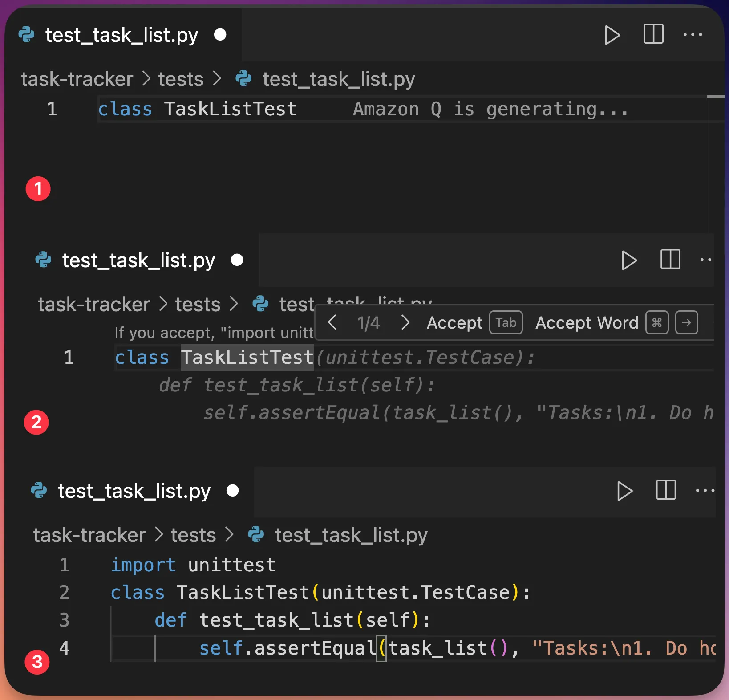729x700 pixels.
Task: Click the Command key symbol hint
Action: coord(657,322)
